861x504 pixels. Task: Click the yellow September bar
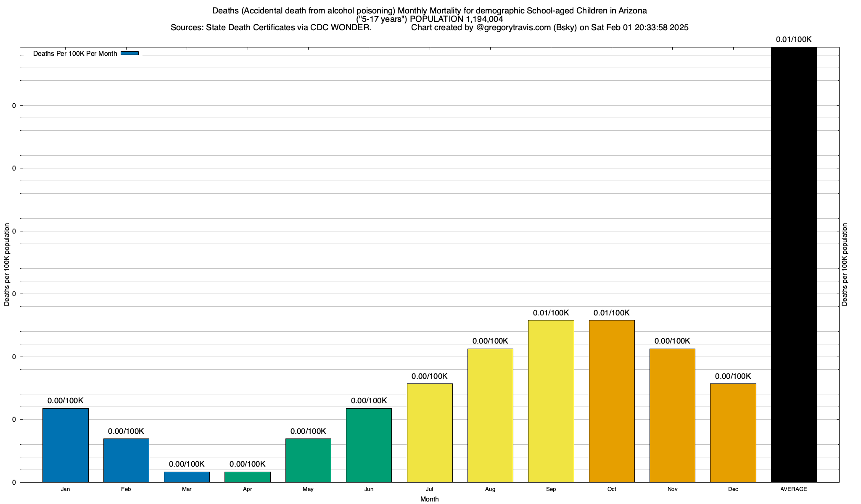551,401
